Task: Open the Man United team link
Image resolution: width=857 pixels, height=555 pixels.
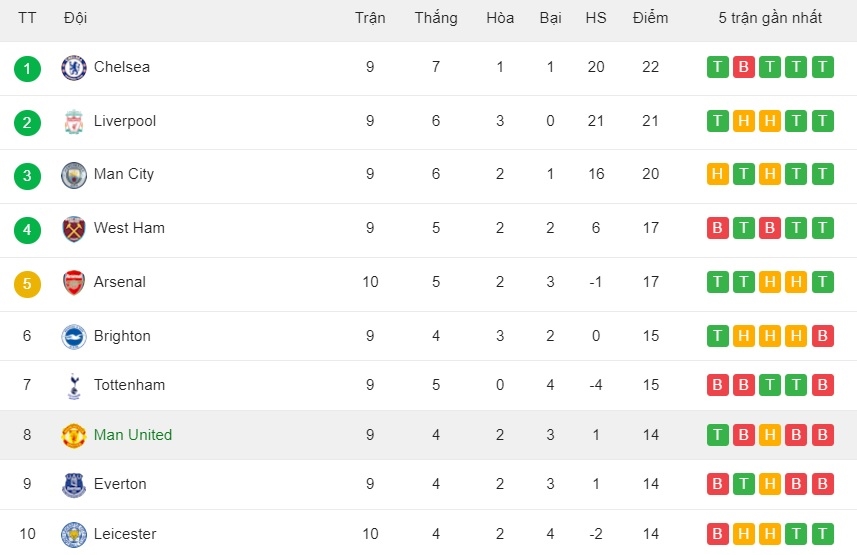Action: (x=133, y=435)
